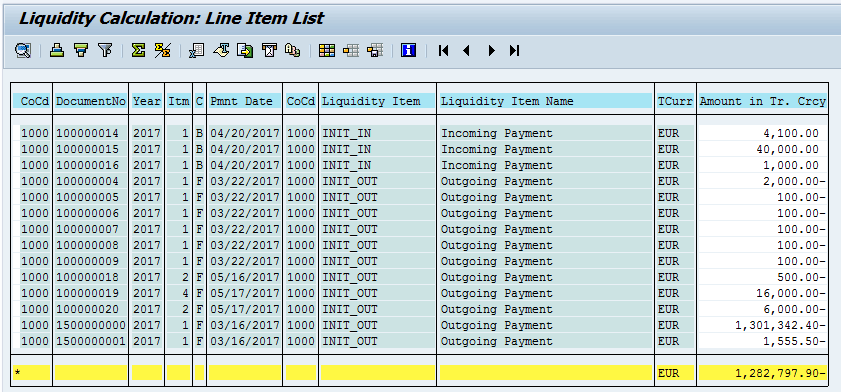
Task: Select the Pmnt Date column header
Action: (x=245, y=101)
